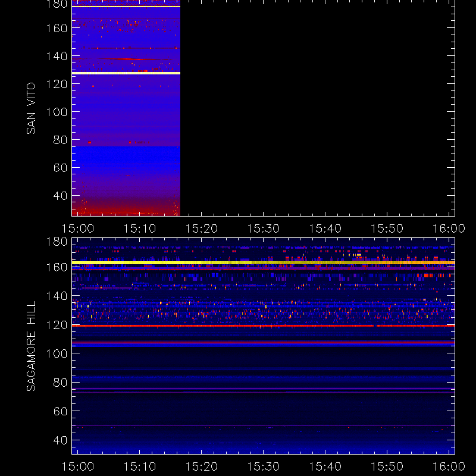
Task: Click 15:50 under the SAGAMORE HILL plot
Action: click(387, 466)
